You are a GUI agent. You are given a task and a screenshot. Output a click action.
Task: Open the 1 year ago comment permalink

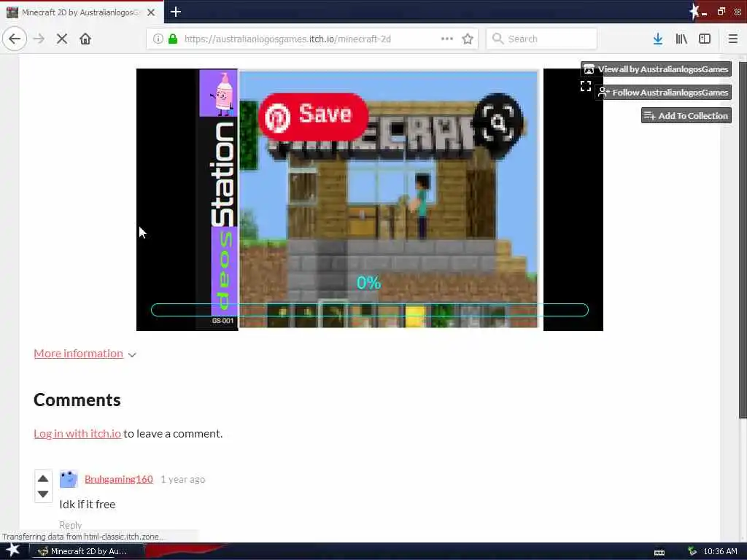point(183,479)
